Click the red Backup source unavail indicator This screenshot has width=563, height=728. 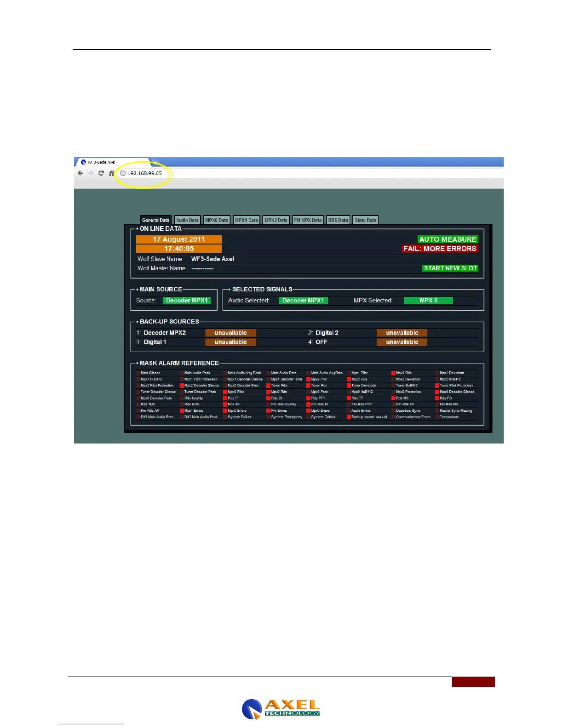(349, 417)
